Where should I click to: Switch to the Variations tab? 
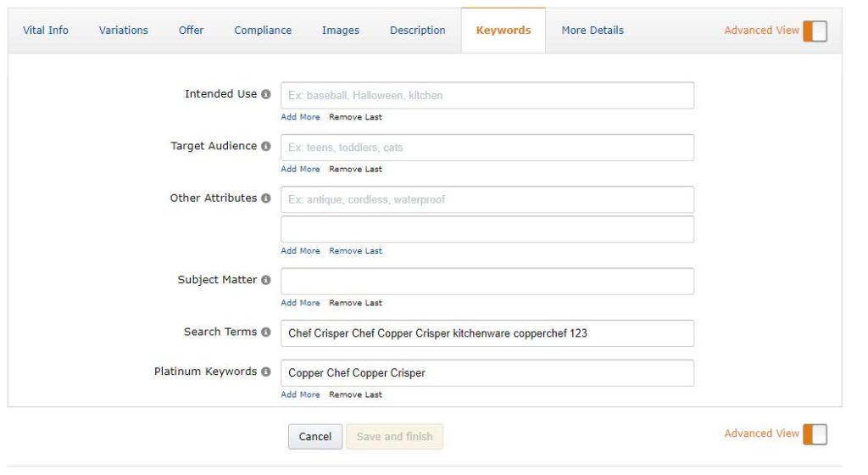pos(124,31)
